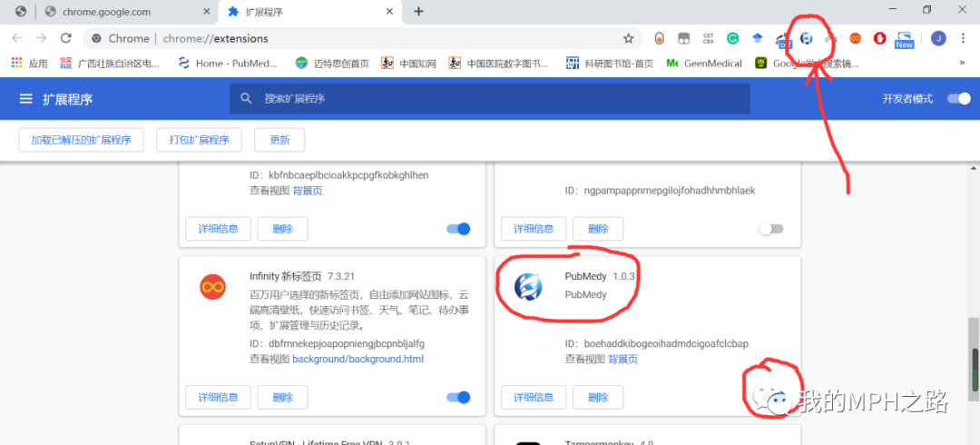980x445 pixels.
Task: Click the page's vertical scrollbar thumb
Action: pyautogui.click(x=974, y=359)
